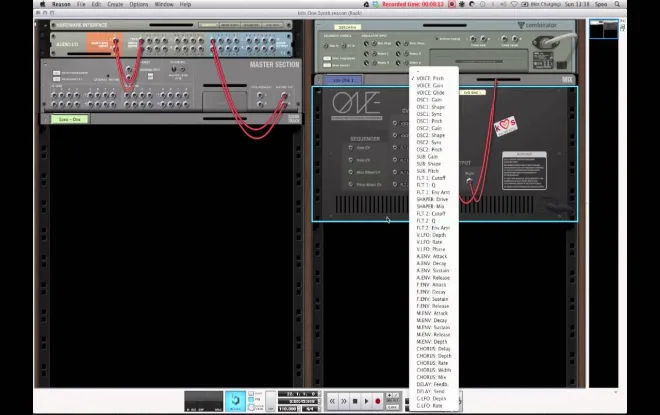Image resolution: width=660 pixels, height=415 pixels.
Task: Select VOICE: Gain in the popup list
Action: click(434, 85)
